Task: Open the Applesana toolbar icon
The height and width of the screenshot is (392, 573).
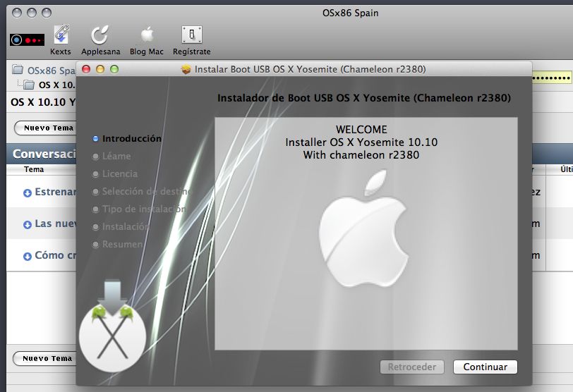Action: [100, 35]
